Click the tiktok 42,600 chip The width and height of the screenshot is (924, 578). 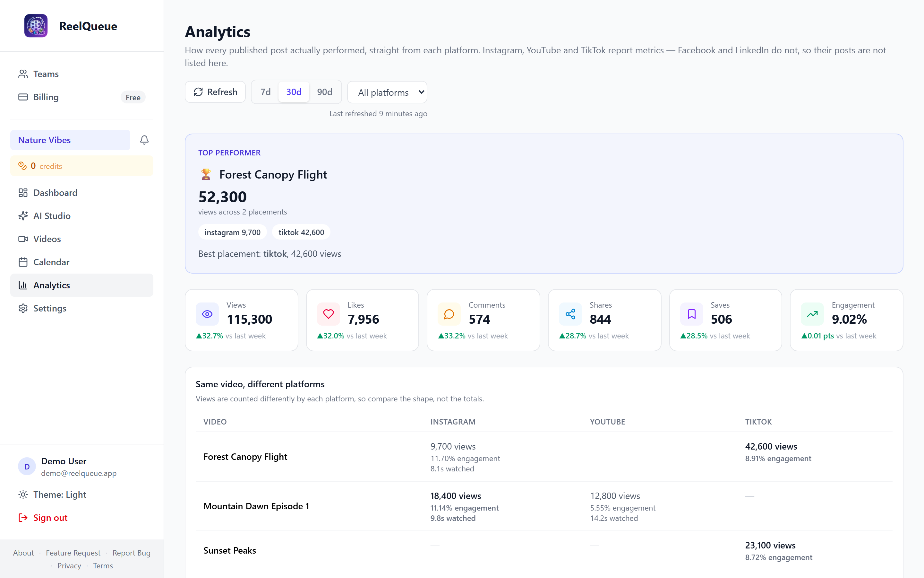[x=301, y=232]
